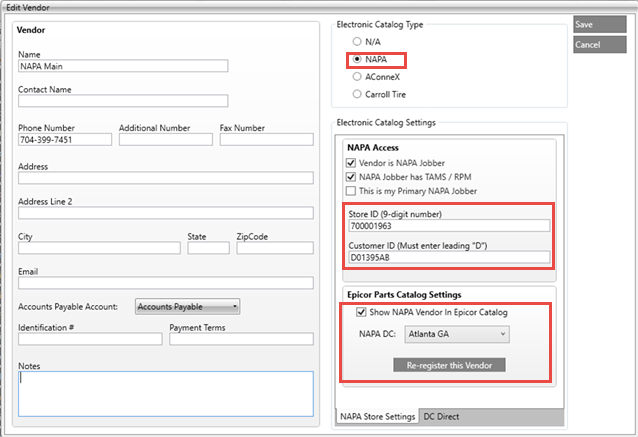This screenshot has width=638, height=437.
Task: Open the NAPA DC Atlanta GA dropdown
Action: 457,334
